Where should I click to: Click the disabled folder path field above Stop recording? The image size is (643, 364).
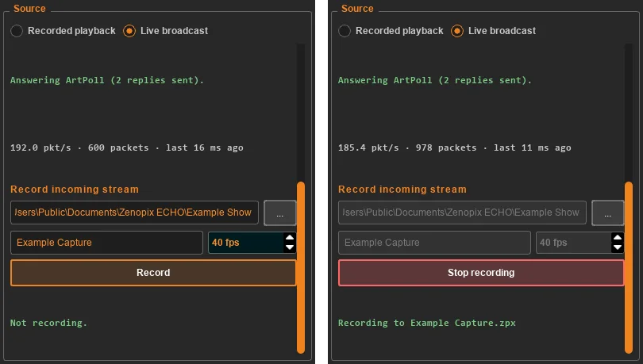pos(462,213)
